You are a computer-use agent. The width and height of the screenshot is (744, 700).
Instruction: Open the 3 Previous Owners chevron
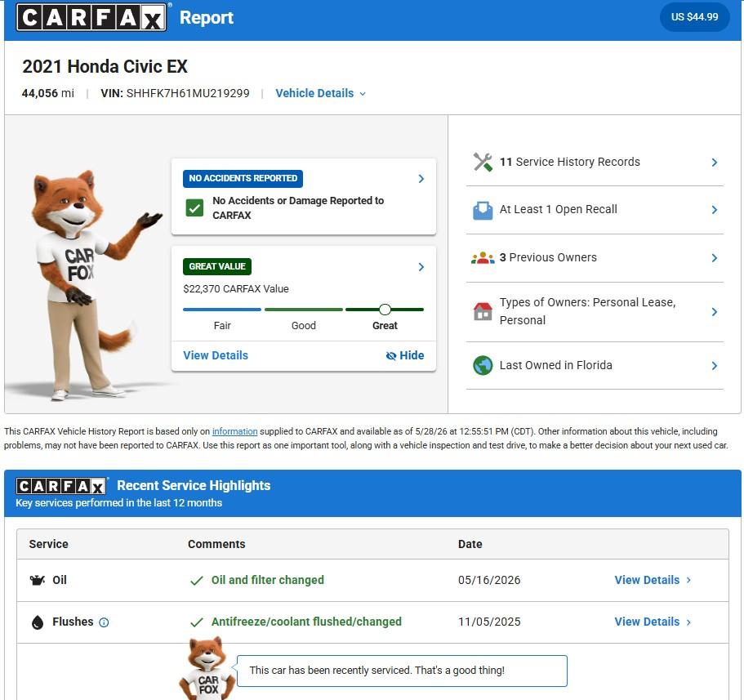tap(714, 257)
